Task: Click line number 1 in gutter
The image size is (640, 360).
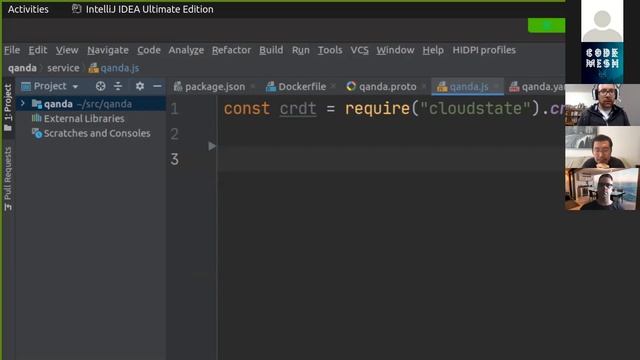Action: 175,109
